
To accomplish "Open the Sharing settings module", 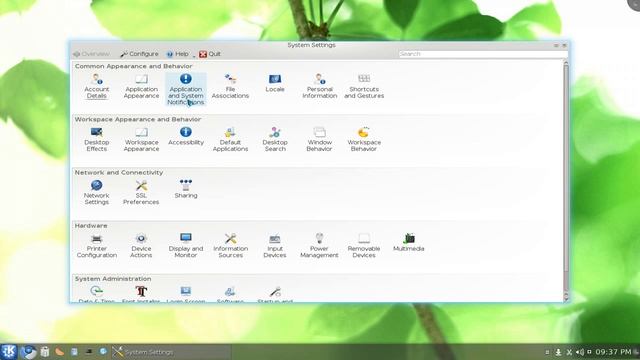I will click(186, 189).
